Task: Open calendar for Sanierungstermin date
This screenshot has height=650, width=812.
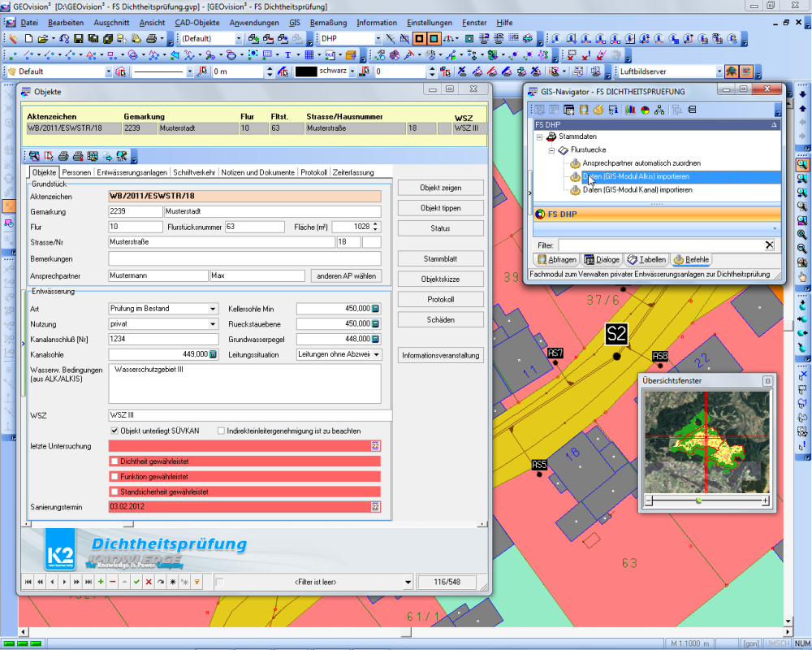Action: 375,506
